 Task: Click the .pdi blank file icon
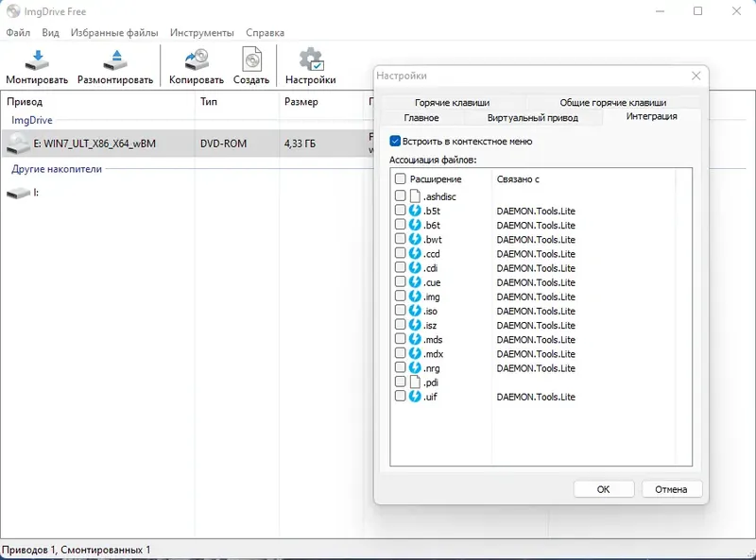click(415, 382)
